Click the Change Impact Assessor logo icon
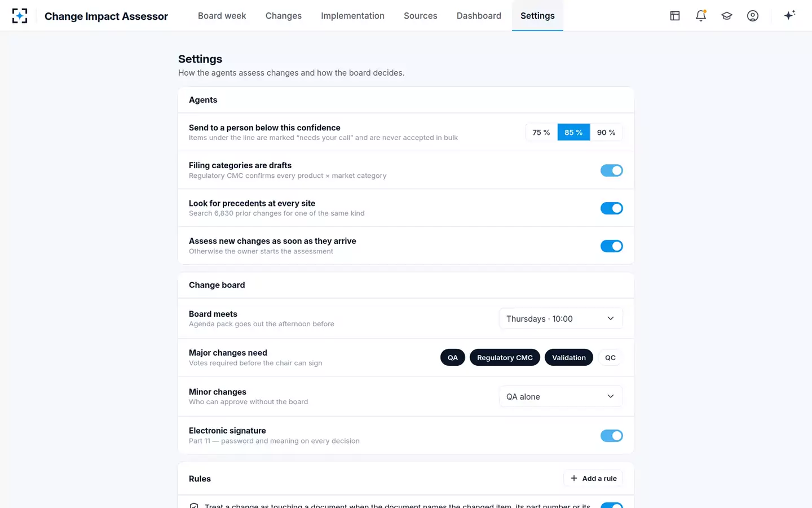The width and height of the screenshot is (812, 508). tap(20, 16)
